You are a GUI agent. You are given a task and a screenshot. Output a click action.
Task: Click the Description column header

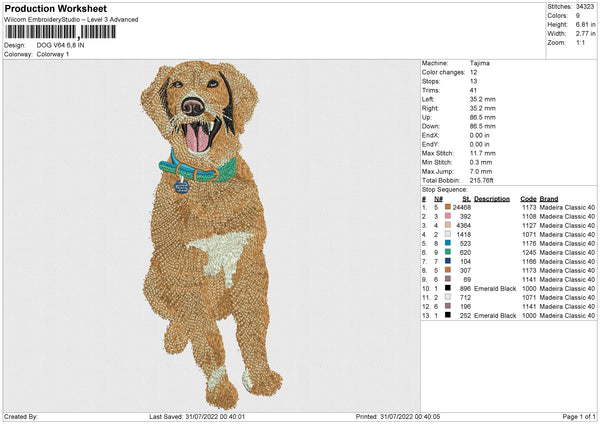492,198
